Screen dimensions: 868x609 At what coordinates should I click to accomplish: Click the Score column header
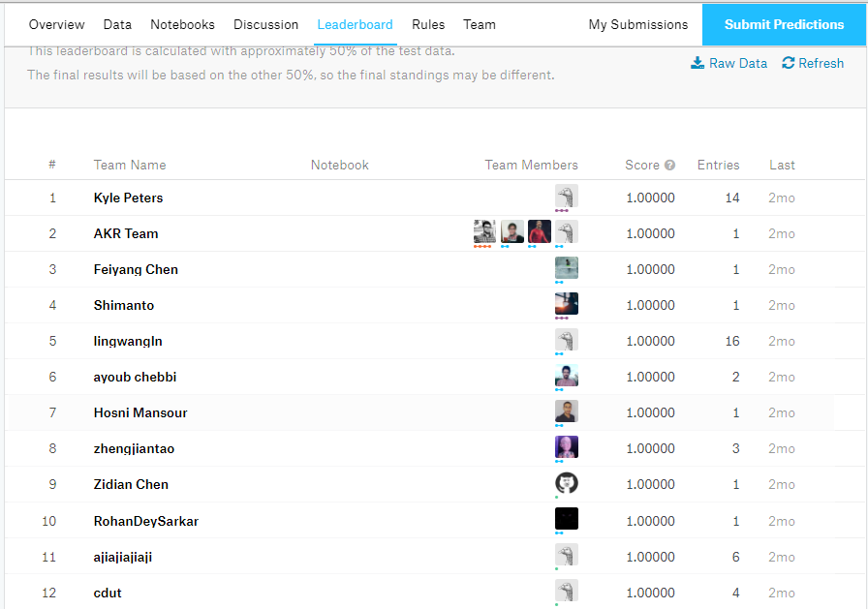[x=642, y=165]
